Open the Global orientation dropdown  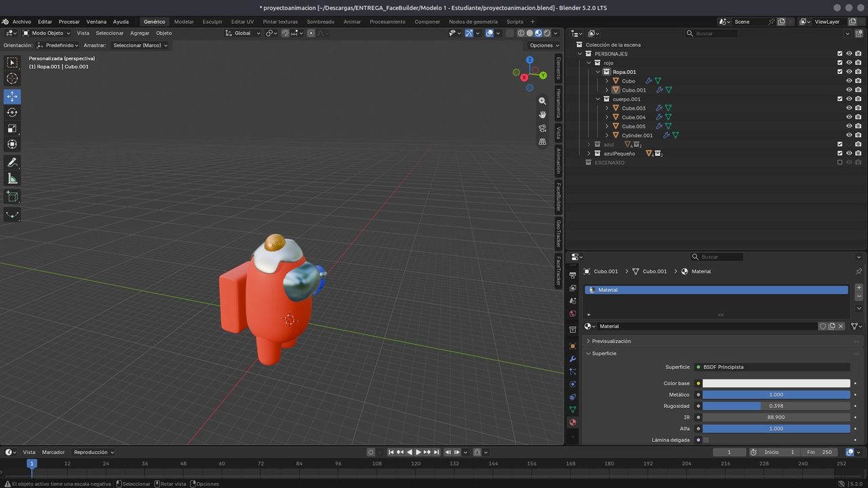tap(242, 33)
